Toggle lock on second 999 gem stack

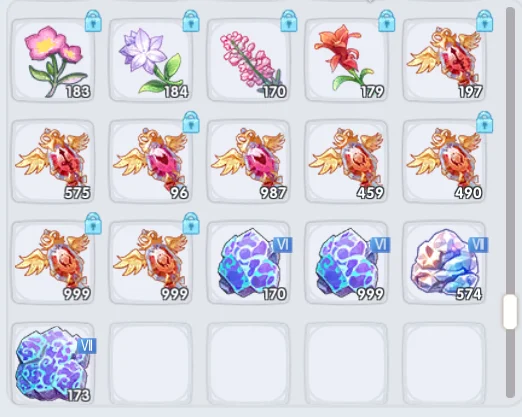pos(191,223)
